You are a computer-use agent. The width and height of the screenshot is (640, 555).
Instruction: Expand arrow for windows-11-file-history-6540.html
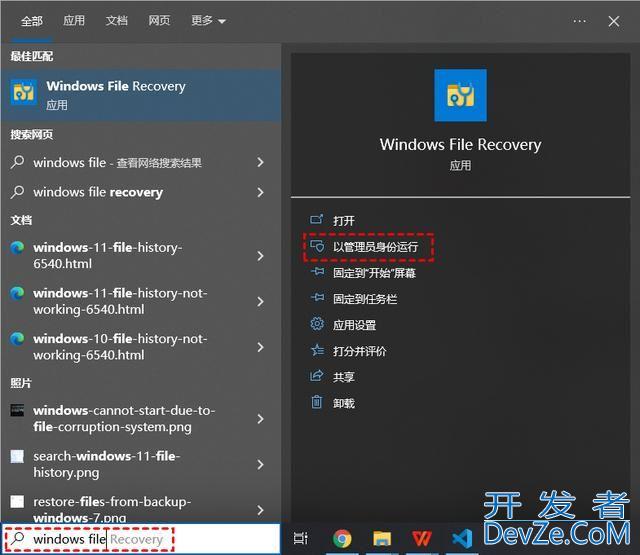click(x=260, y=256)
